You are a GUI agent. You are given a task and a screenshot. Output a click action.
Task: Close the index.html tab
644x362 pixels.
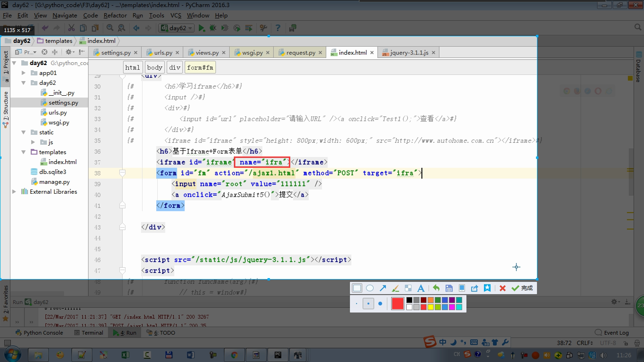pos(372,53)
